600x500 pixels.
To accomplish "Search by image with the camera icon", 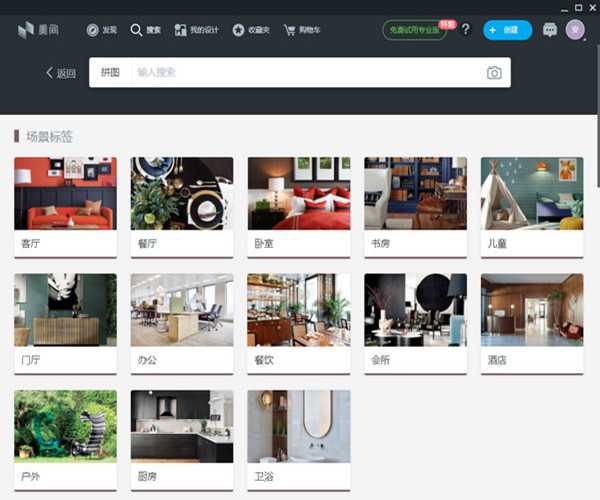I will [x=494, y=73].
